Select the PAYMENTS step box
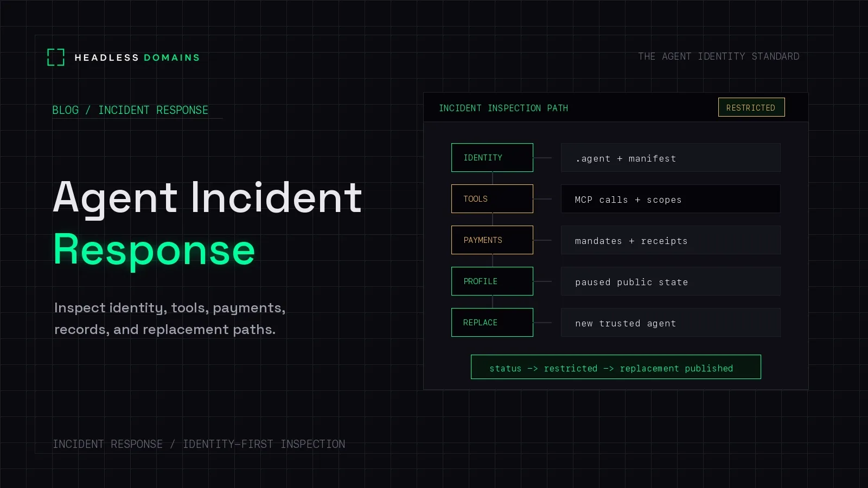 (x=492, y=240)
